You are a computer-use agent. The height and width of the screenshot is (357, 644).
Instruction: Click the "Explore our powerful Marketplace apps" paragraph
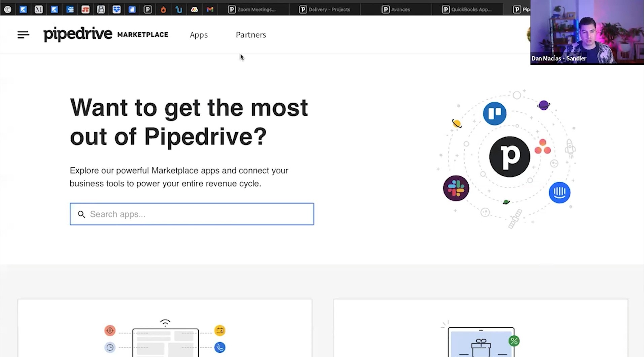tap(179, 177)
